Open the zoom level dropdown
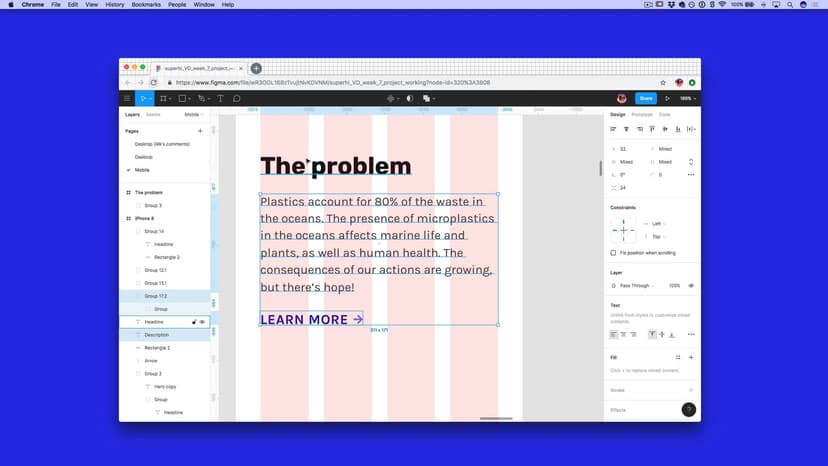The height and width of the screenshot is (466, 828). (686, 99)
